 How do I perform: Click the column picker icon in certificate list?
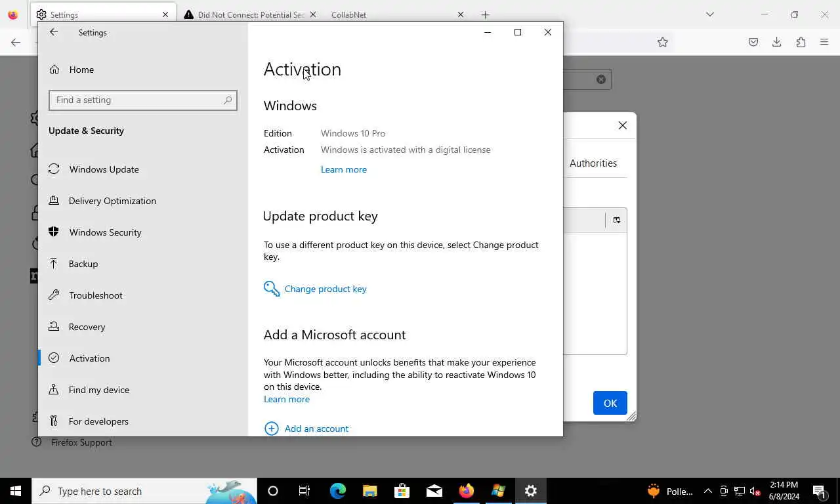[x=616, y=220]
